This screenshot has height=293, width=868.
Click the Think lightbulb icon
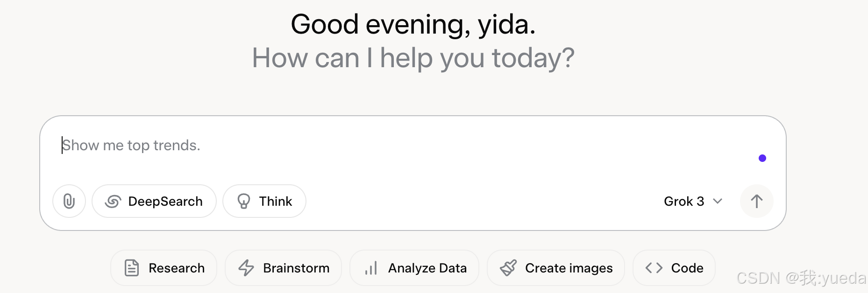point(244,201)
